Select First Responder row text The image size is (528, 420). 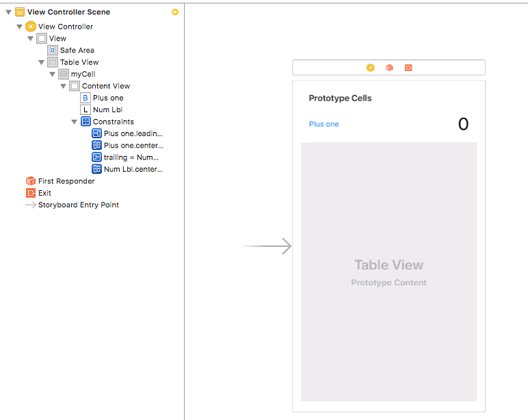point(66,181)
